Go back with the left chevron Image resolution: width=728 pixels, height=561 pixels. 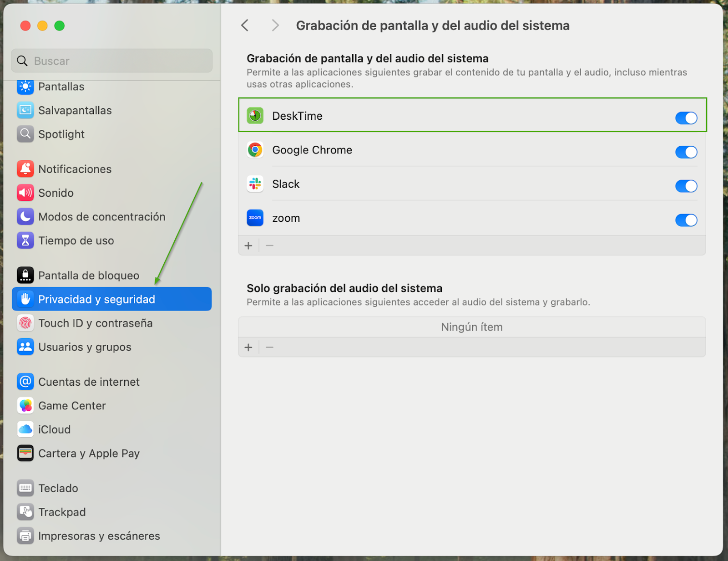click(x=245, y=25)
